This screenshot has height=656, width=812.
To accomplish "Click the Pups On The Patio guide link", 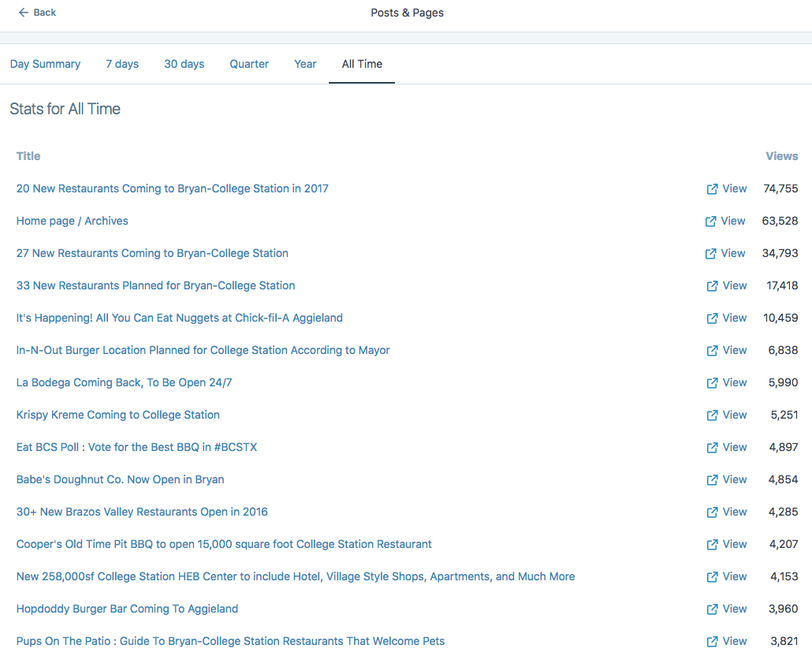I will coord(229,640).
